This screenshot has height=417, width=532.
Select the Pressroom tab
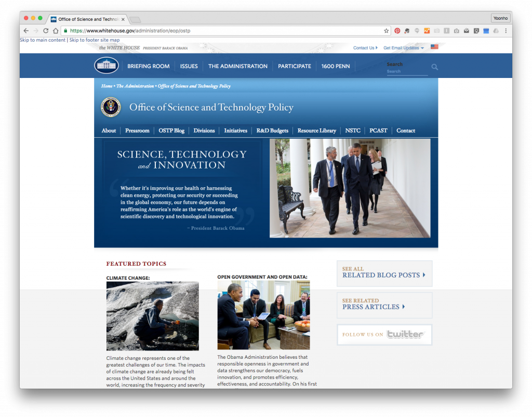pos(137,131)
